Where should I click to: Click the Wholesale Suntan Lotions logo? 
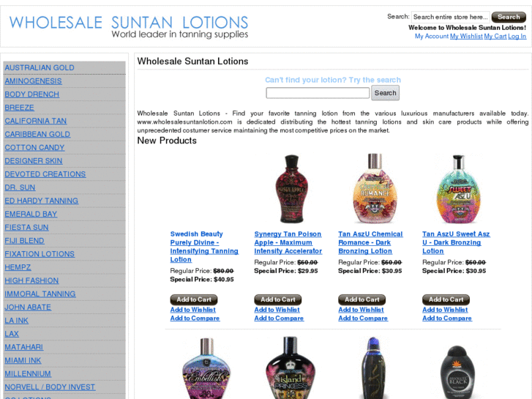click(129, 27)
